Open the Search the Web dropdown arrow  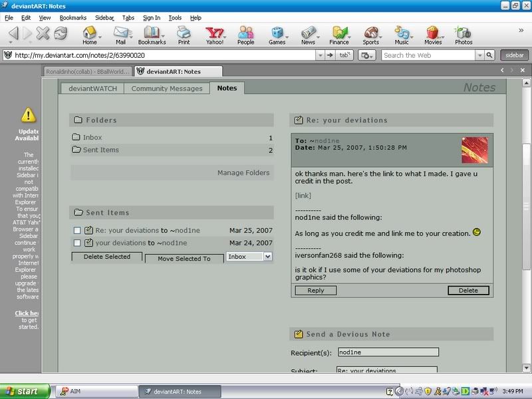pos(479,55)
